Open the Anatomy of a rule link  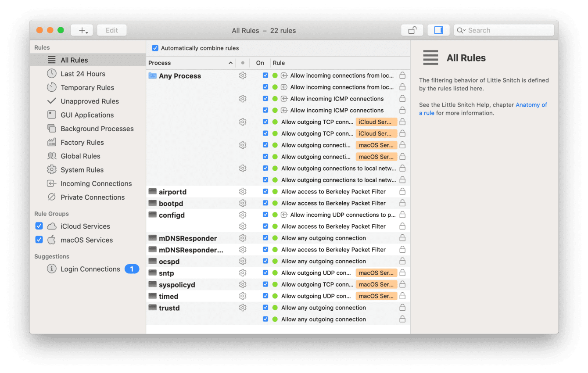pyautogui.click(x=531, y=105)
